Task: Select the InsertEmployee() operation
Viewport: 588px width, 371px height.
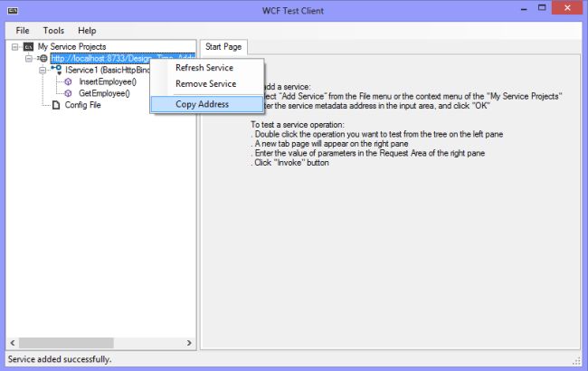Action: point(108,81)
